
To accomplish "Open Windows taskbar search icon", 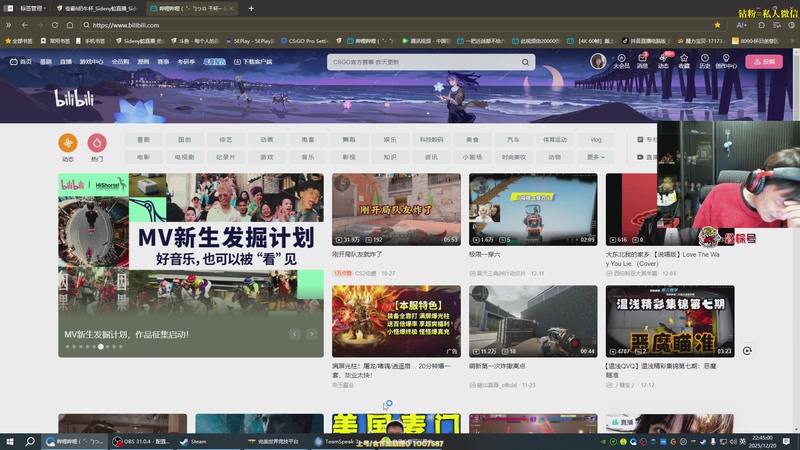I will click(x=30, y=441).
